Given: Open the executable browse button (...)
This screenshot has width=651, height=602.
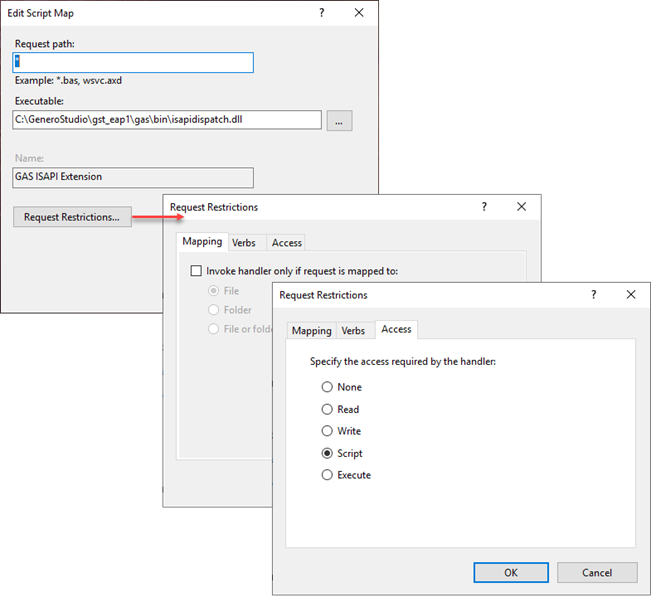Looking at the screenshot, I should tap(339, 120).
